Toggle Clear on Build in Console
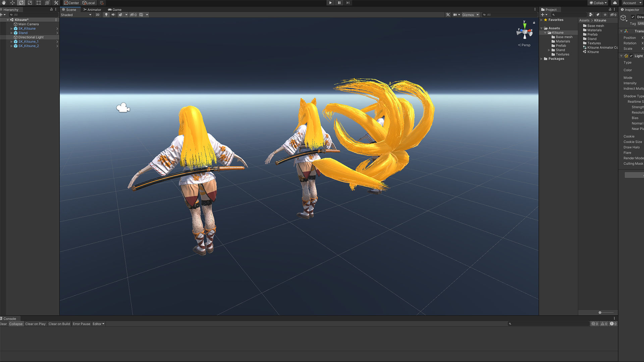 pyautogui.click(x=59, y=324)
